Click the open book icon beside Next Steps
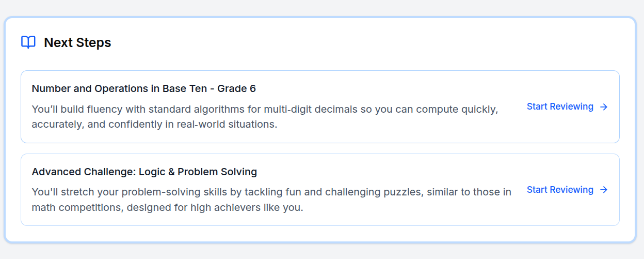This screenshot has height=259, width=644. coord(28,42)
